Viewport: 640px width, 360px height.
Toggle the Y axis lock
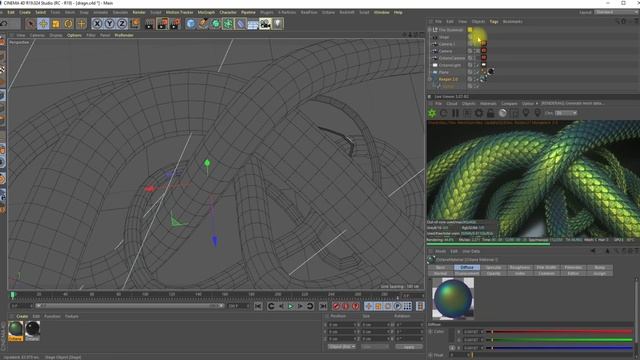109,24
